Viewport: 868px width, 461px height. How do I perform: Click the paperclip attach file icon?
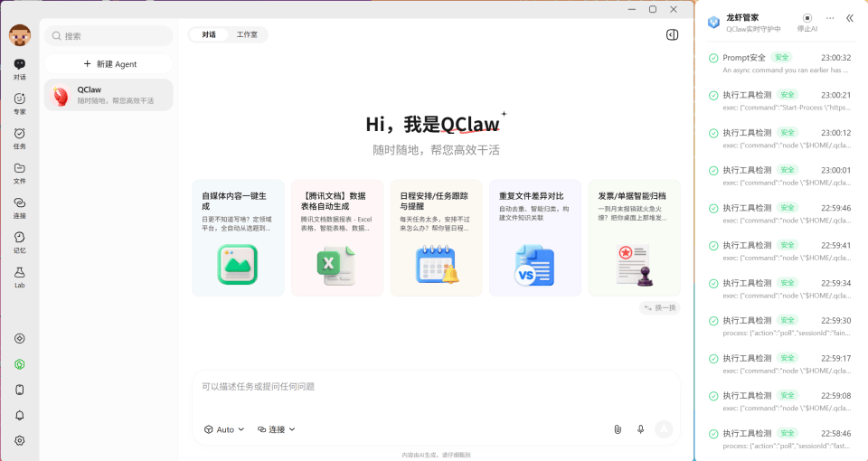(x=618, y=429)
